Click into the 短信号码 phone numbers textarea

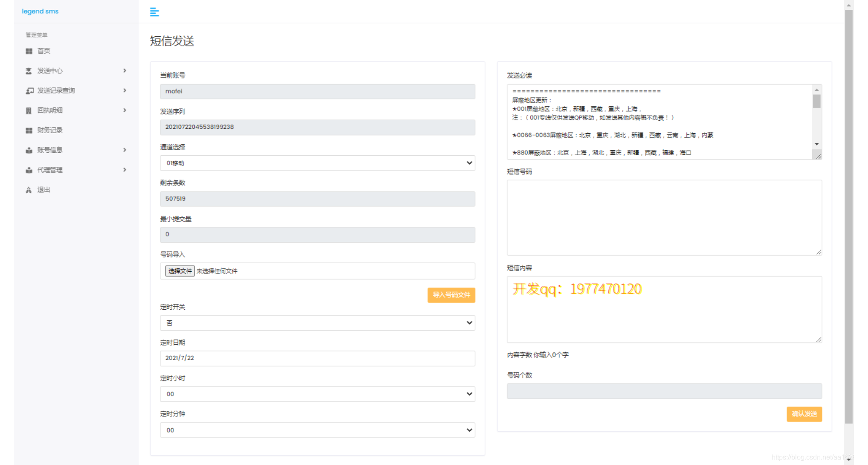point(664,218)
